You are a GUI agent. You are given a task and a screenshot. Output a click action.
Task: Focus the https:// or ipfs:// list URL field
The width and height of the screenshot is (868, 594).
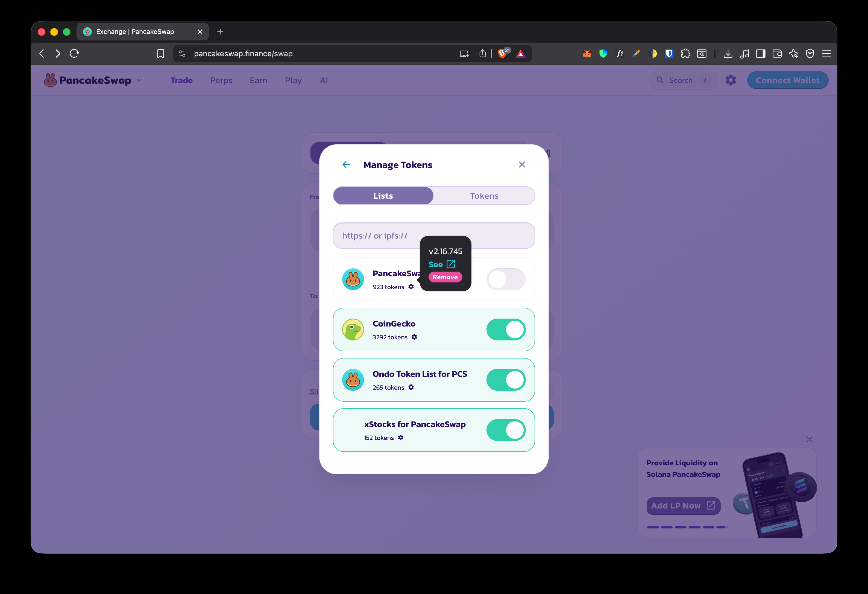[x=434, y=236]
